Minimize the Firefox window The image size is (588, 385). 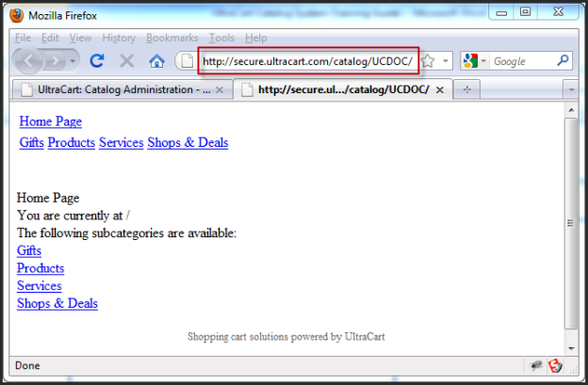click(501, 13)
